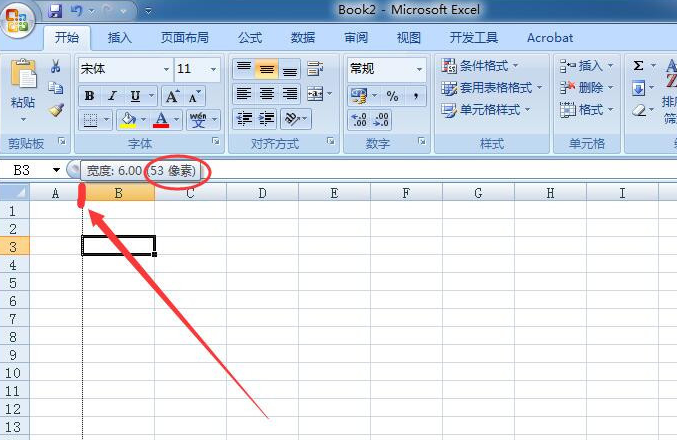Screen dimensions: 677x440
Task: Set bottom vertical alignment
Action: [x=290, y=68]
